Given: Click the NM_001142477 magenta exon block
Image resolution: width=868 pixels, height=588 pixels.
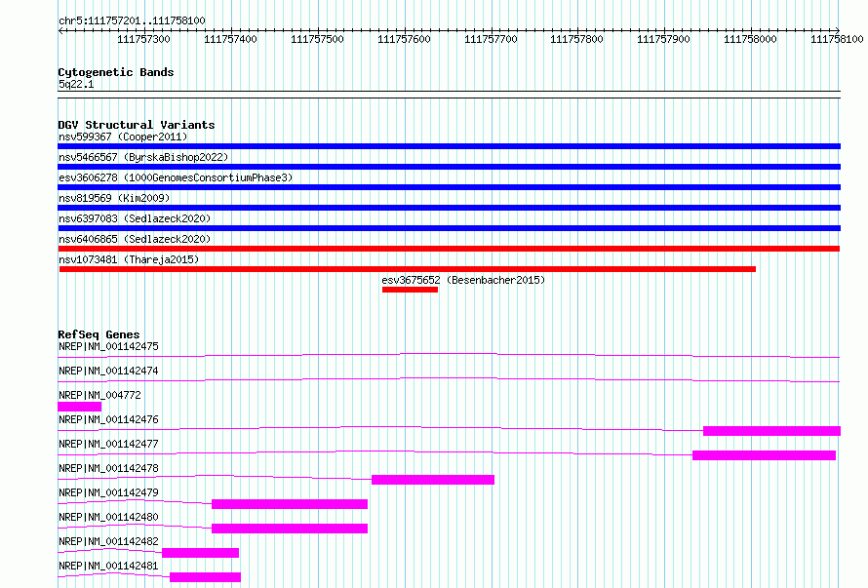Looking at the screenshot, I should (764, 455).
